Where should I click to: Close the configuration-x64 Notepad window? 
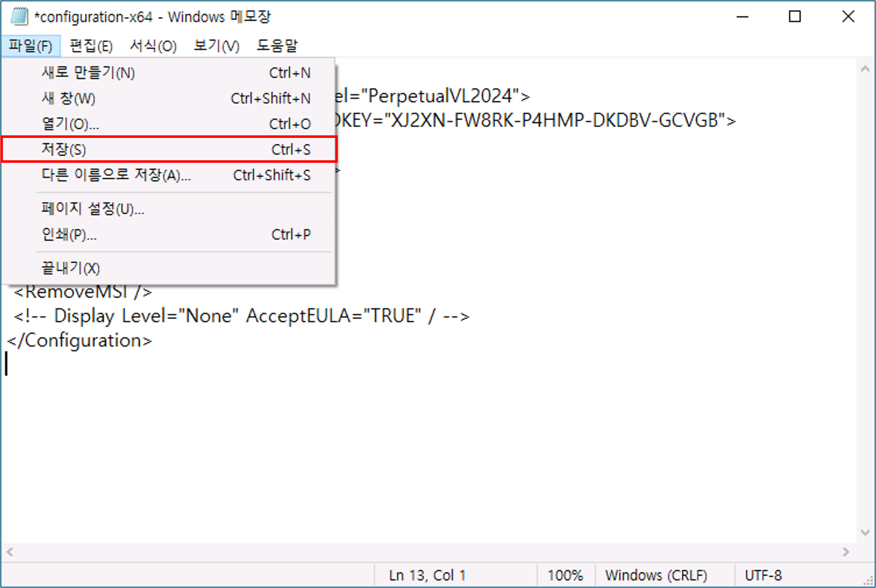848,17
